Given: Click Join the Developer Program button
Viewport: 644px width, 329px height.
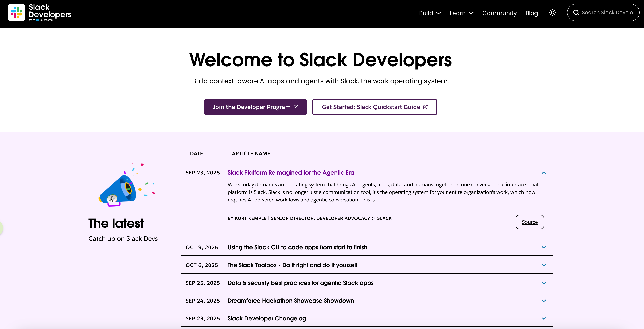Looking at the screenshot, I should pyautogui.click(x=255, y=107).
